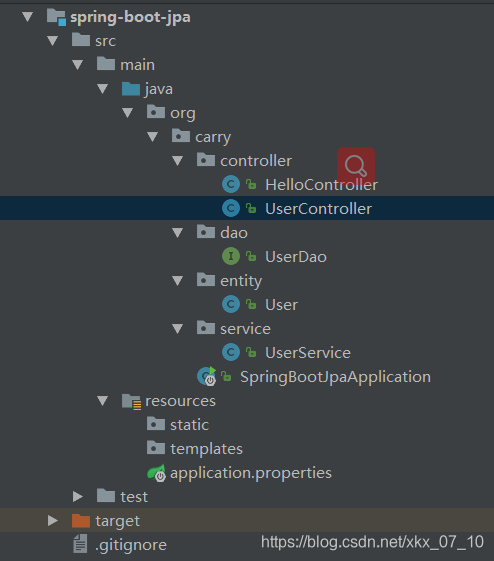This screenshot has height=561, width=494.
Task: Click the entity package icon
Action: (206, 279)
